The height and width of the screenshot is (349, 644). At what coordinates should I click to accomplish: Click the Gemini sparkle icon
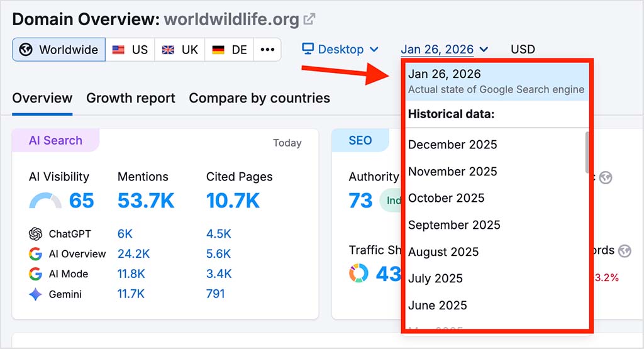[36, 294]
